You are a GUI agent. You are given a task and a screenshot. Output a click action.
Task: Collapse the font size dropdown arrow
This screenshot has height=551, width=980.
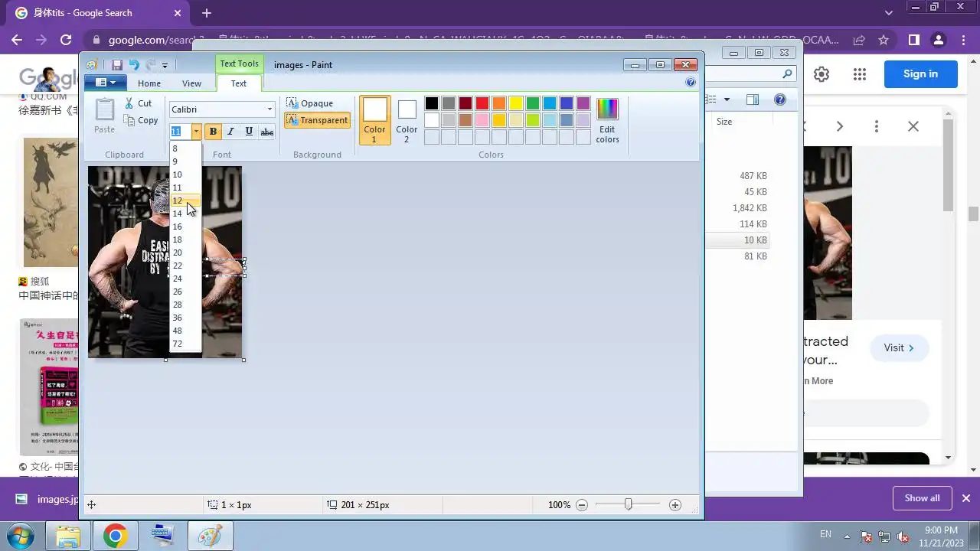point(196,132)
